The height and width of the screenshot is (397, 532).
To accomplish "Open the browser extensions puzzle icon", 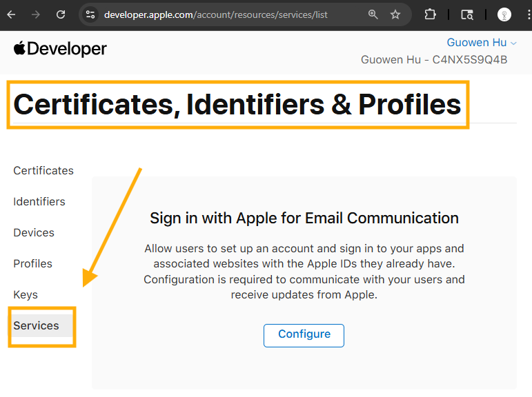I will 430,14.
